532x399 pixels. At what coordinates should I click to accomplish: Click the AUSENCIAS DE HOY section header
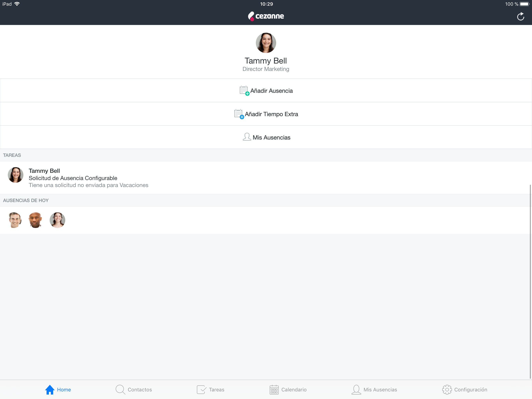(x=26, y=200)
